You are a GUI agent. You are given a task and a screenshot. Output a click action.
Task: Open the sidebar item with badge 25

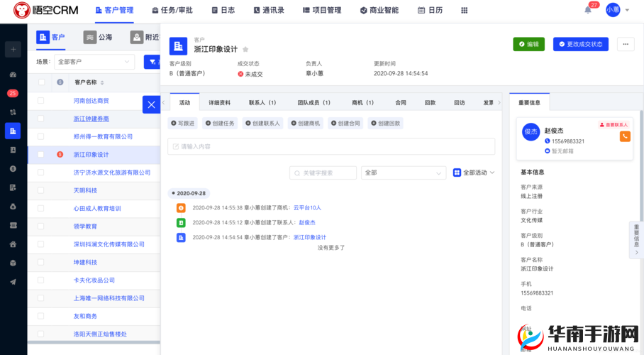13,94
